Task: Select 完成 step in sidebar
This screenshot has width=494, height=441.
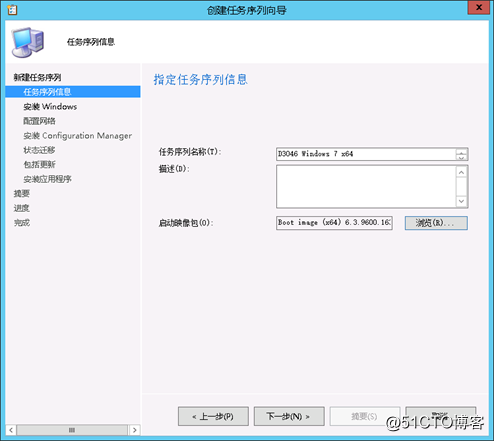Action: pos(22,222)
